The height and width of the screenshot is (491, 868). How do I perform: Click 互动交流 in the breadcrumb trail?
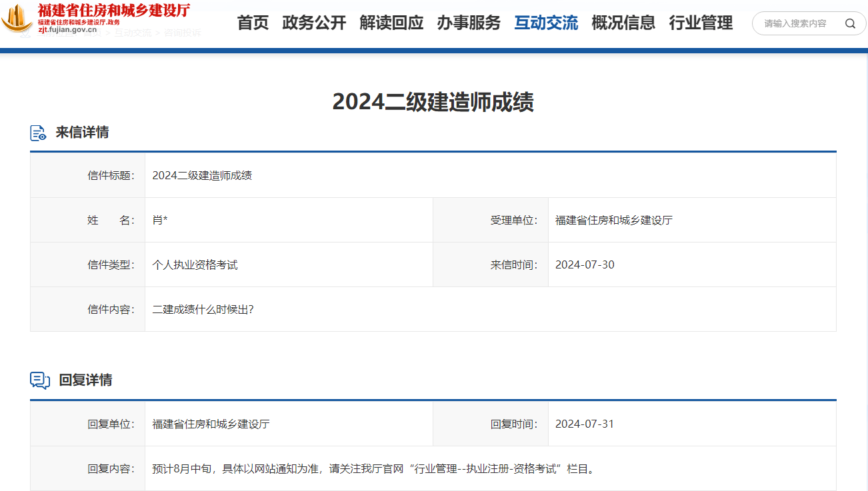click(133, 34)
